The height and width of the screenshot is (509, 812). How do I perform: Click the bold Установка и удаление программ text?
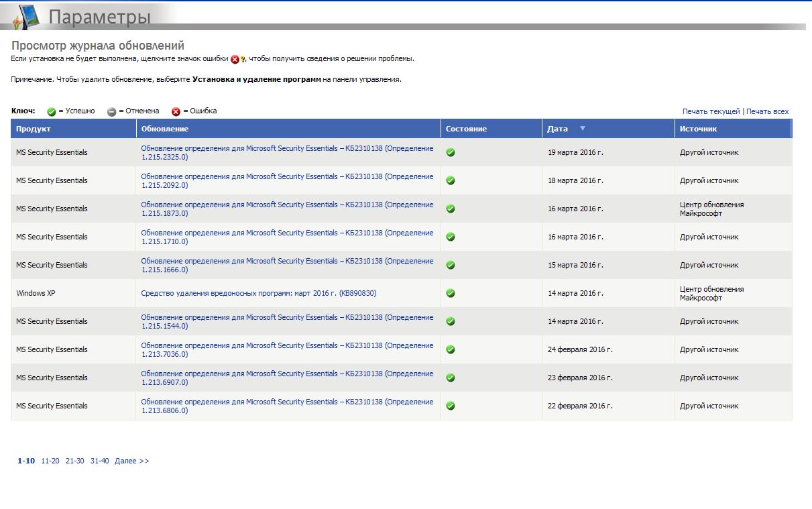pos(256,79)
